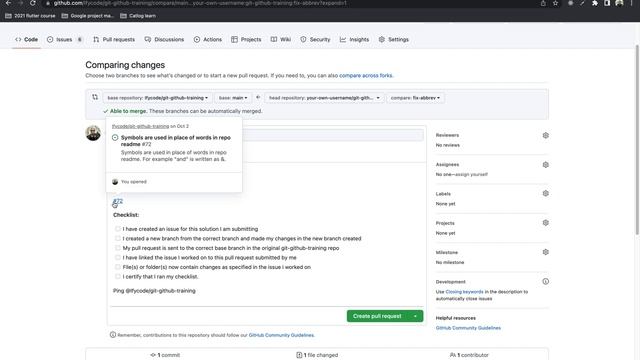
Task: Open the base: main branch dropdown
Action: pos(233,98)
